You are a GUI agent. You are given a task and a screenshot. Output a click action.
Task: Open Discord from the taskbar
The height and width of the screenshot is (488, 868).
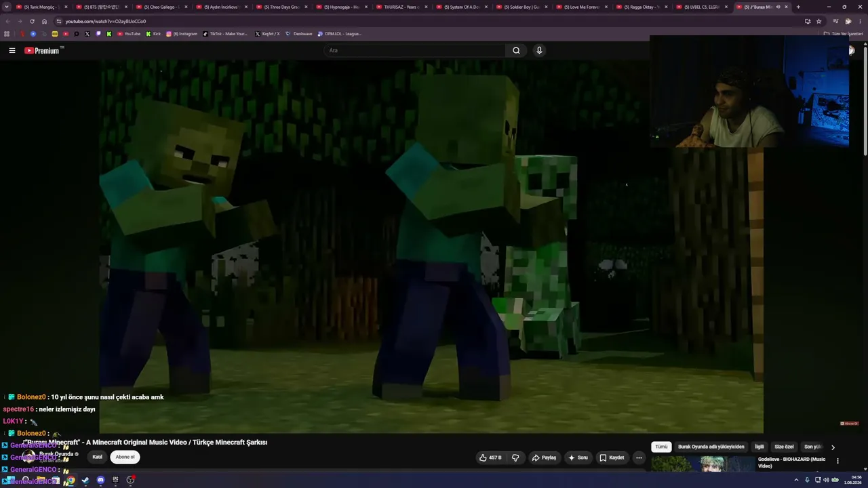click(x=100, y=481)
